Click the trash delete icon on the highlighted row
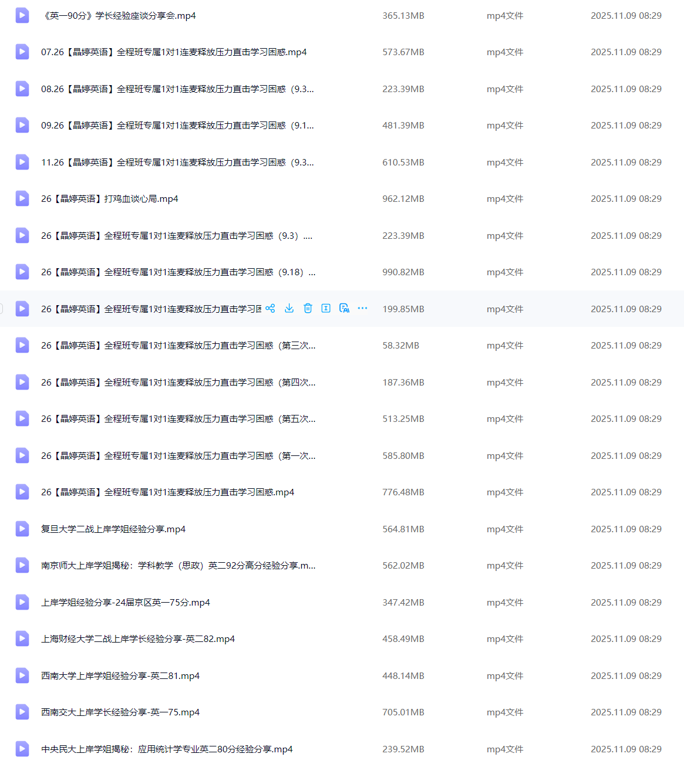The height and width of the screenshot is (784, 684). click(x=308, y=309)
